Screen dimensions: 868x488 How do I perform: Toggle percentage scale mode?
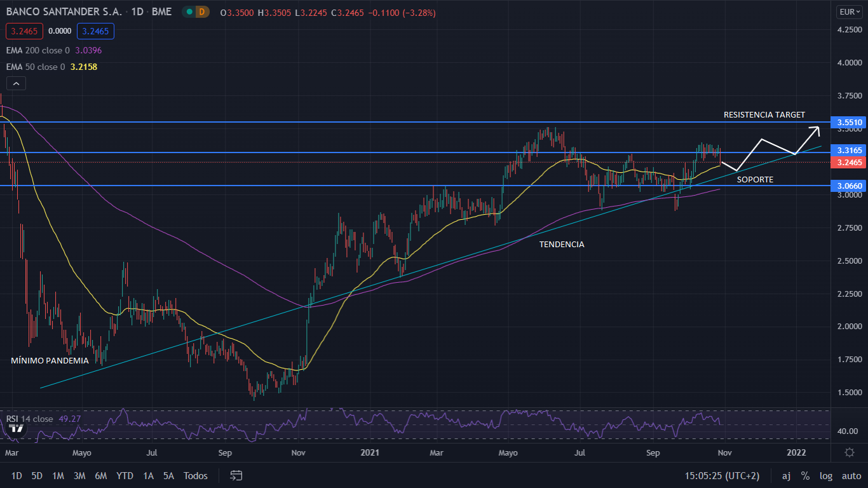pyautogui.click(x=805, y=475)
